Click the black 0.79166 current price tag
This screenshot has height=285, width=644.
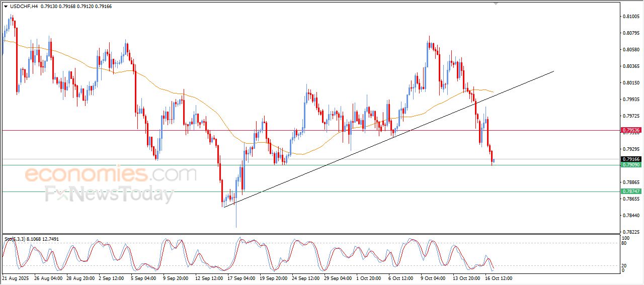(x=631, y=159)
